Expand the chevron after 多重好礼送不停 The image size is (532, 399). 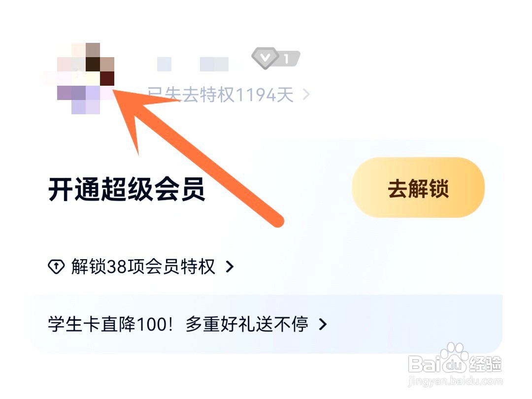pyautogui.click(x=323, y=324)
